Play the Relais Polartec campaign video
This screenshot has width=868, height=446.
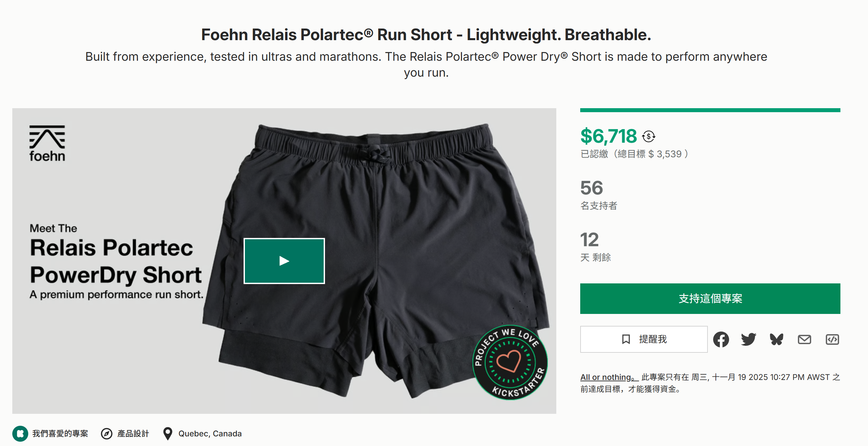click(x=284, y=261)
